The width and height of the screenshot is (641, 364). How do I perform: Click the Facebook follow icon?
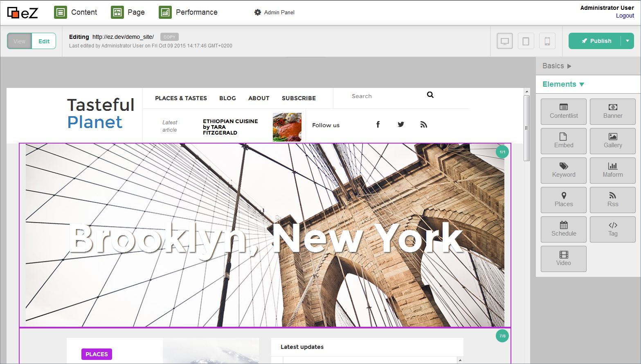[x=378, y=125]
